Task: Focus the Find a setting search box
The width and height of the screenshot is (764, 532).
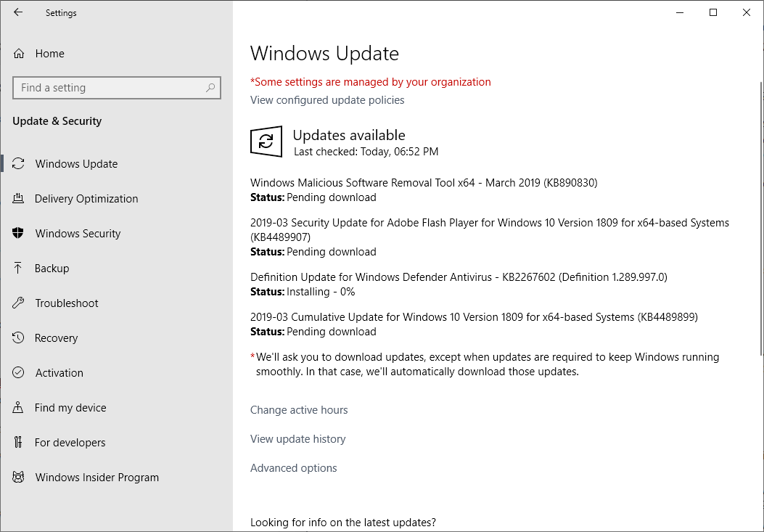Action: pos(117,88)
